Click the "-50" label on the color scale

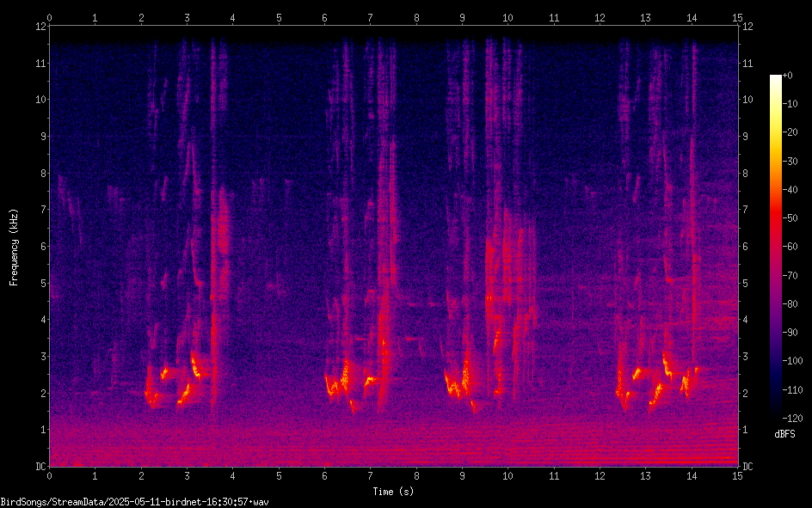(790, 217)
